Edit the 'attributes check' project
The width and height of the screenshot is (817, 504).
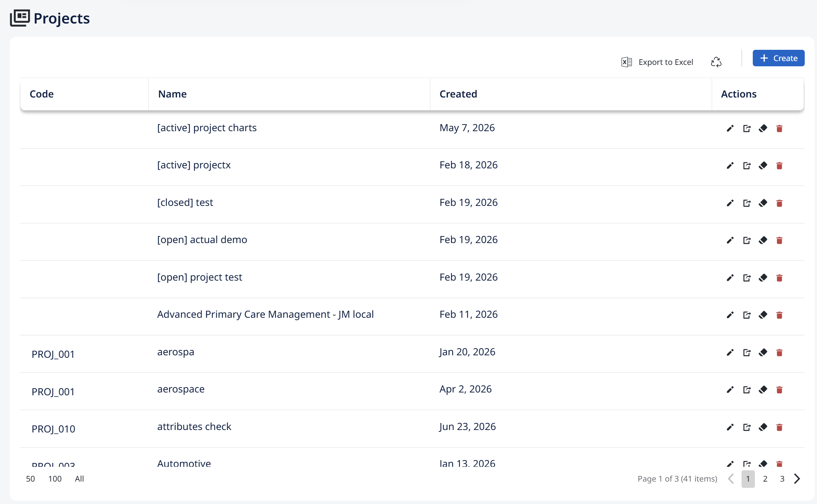tap(730, 427)
